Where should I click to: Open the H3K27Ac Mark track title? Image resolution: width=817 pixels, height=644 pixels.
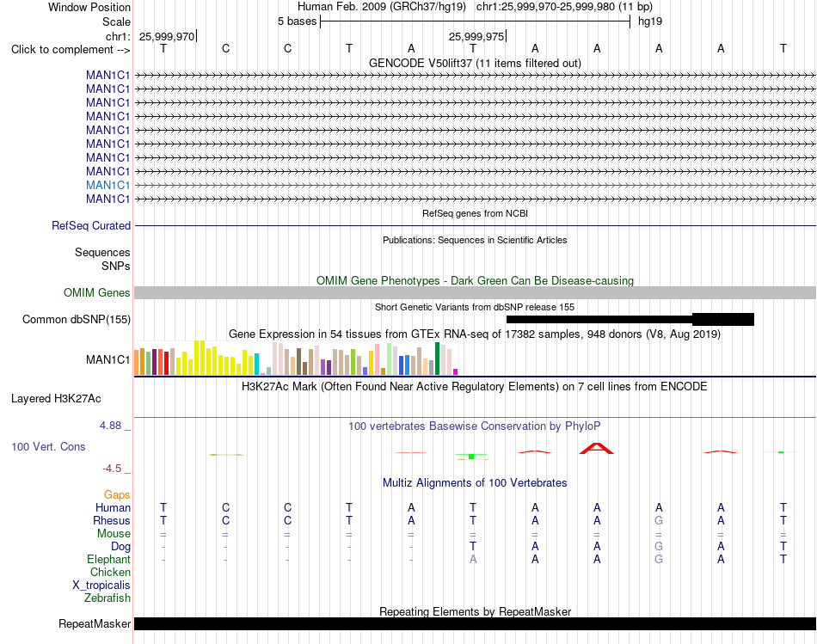pos(475,387)
